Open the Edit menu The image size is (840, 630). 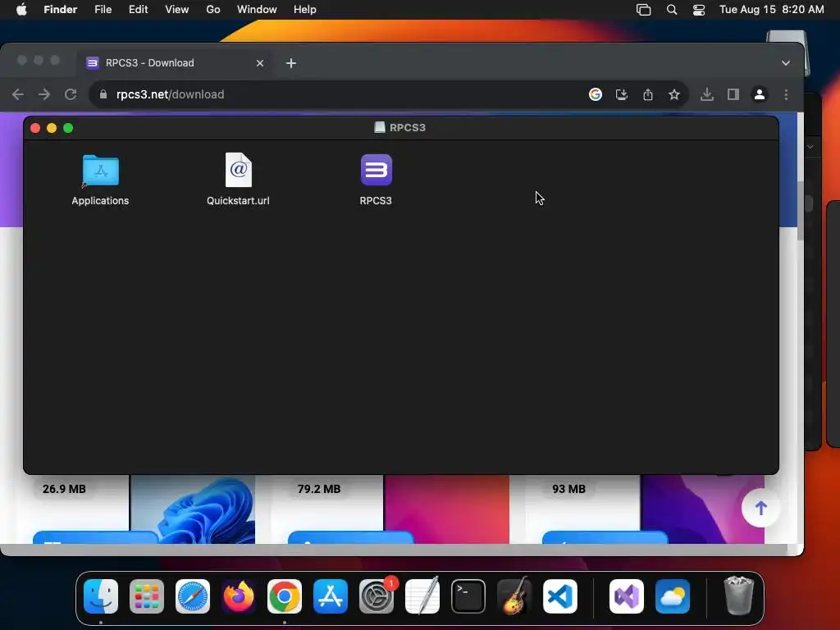click(138, 10)
